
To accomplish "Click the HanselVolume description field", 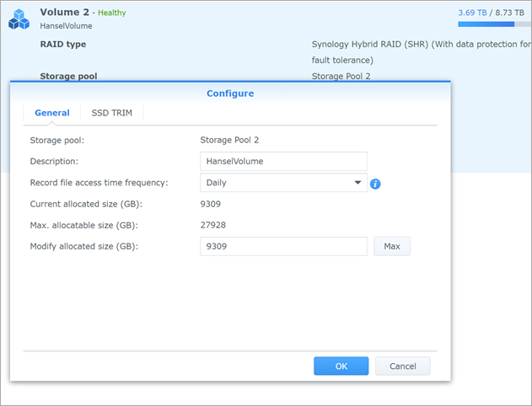I will pyautogui.click(x=283, y=162).
